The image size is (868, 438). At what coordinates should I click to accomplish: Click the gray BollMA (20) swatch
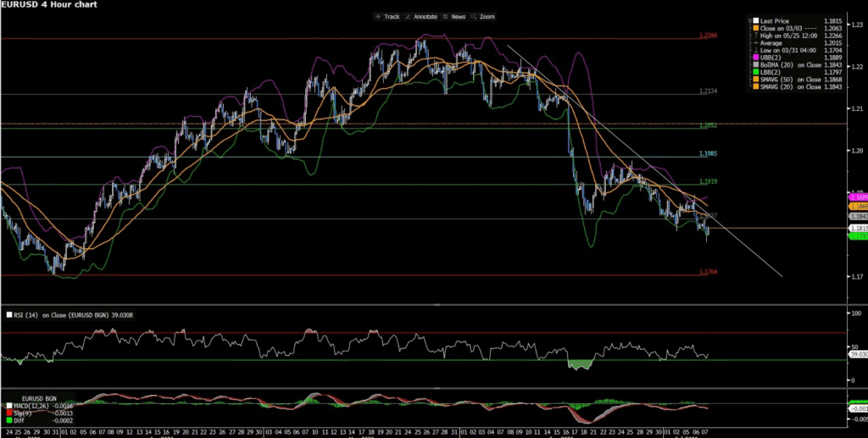[x=756, y=64]
